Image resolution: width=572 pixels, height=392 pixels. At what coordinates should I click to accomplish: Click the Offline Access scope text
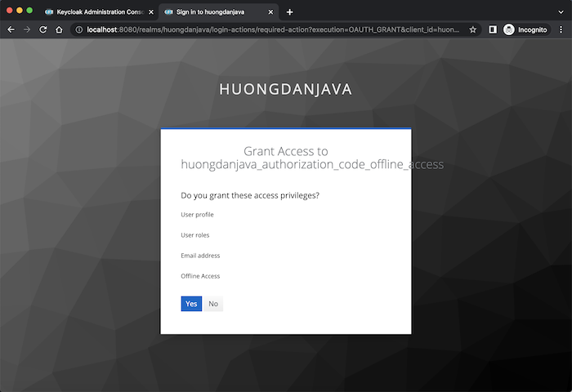(x=200, y=276)
